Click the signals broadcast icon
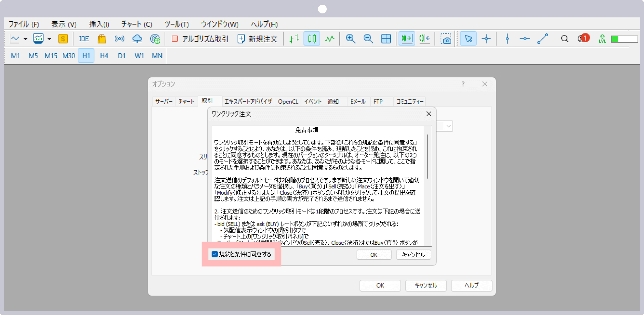This screenshot has height=315, width=644. click(x=119, y=39)
